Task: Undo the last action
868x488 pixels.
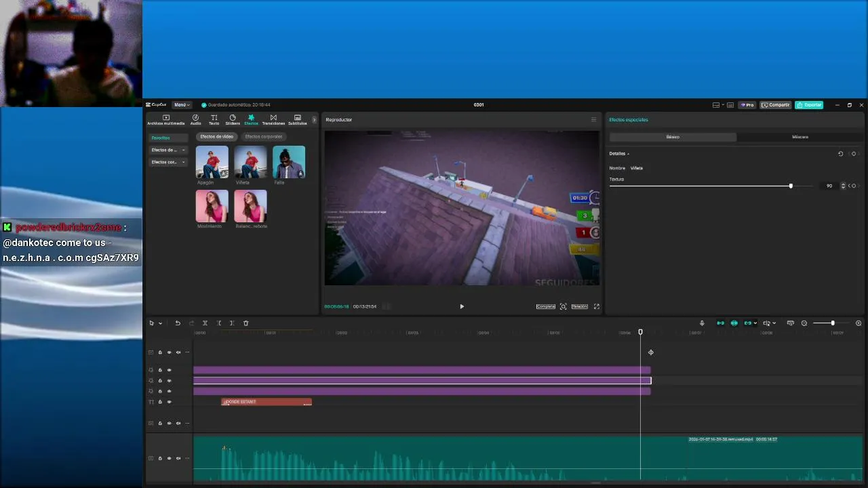Action: coord(178,323)
